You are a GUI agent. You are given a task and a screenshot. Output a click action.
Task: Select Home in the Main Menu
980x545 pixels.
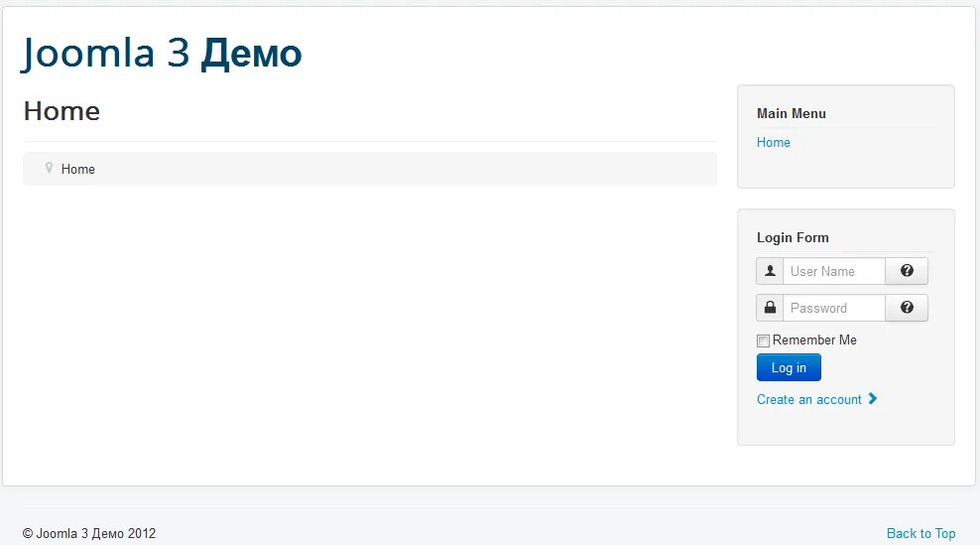773,142
